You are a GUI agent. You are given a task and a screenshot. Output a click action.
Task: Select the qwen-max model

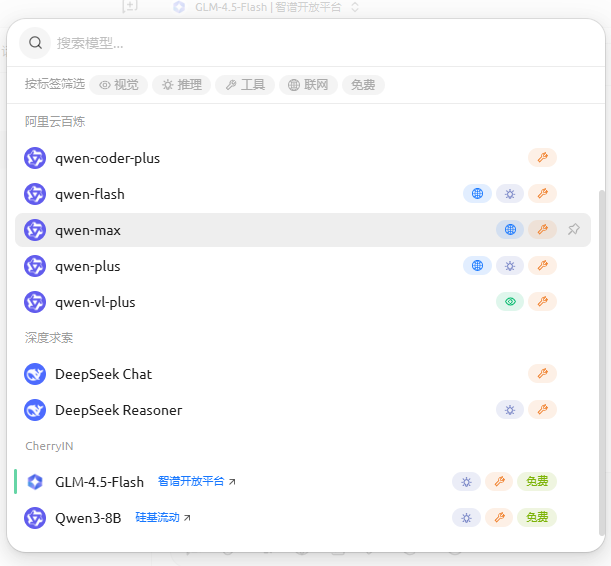click(x=303, y=230)
